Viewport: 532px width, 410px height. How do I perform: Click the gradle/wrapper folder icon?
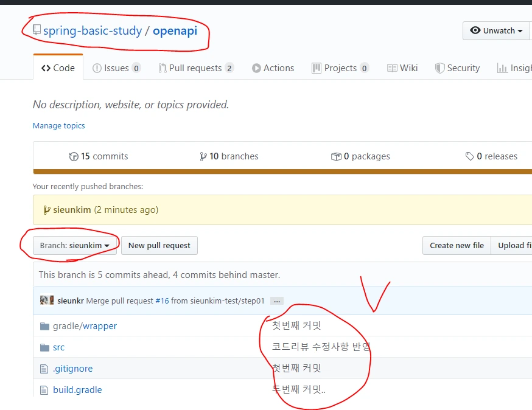coord(44,326)
